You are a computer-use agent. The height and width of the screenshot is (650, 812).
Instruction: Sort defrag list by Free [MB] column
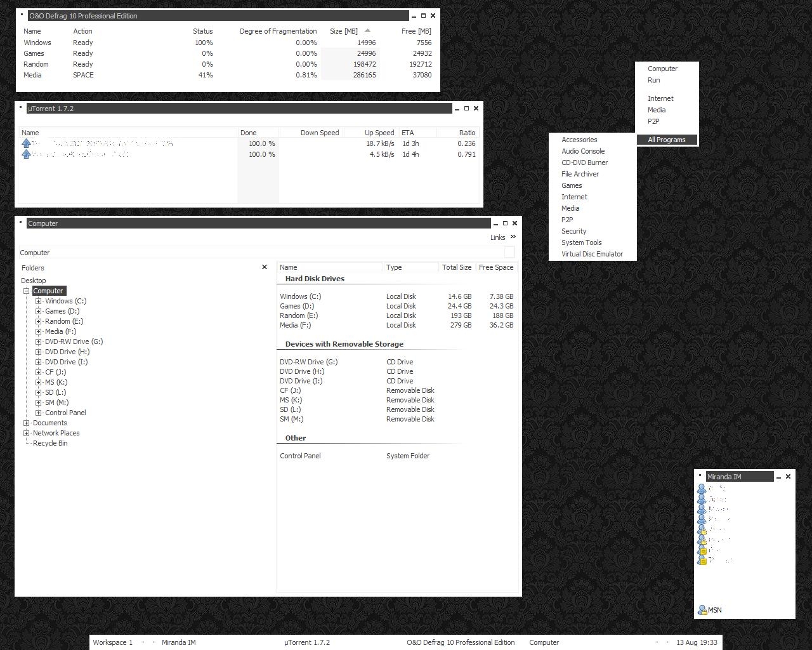tap(416, 31)
